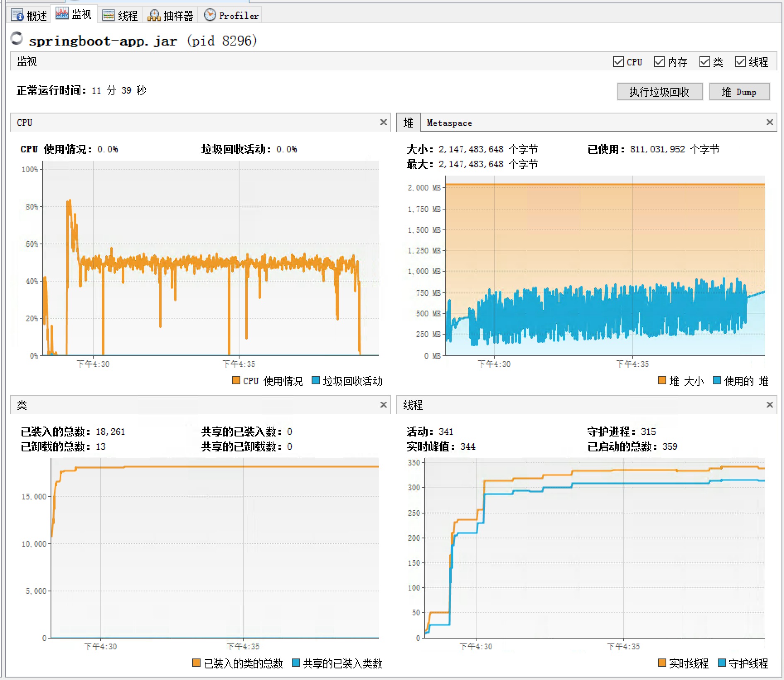Click the 使用的 堆 blue legend swatch
The width and height of the screenshot is (784, 680).
(717, 380)
